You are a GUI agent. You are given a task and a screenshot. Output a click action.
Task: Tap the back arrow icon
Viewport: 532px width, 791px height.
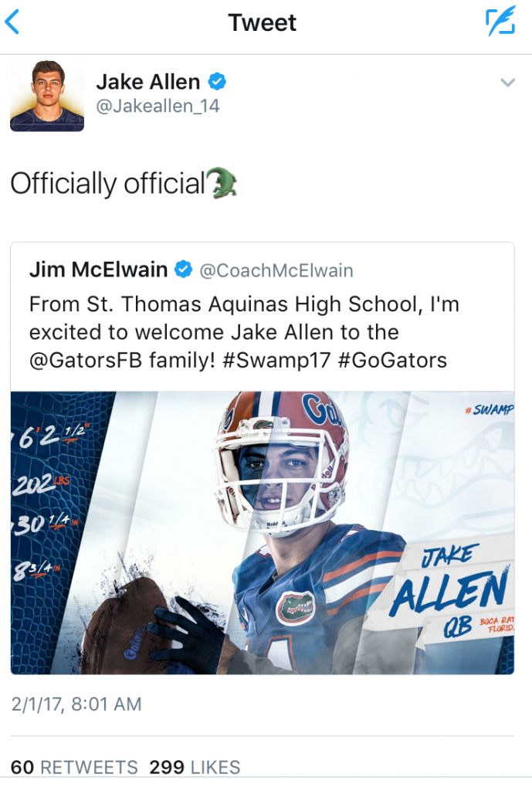click(12, 22)
